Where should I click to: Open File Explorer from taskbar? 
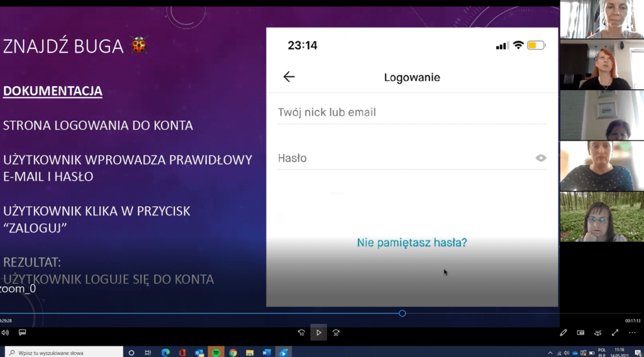tap(250, 353)
